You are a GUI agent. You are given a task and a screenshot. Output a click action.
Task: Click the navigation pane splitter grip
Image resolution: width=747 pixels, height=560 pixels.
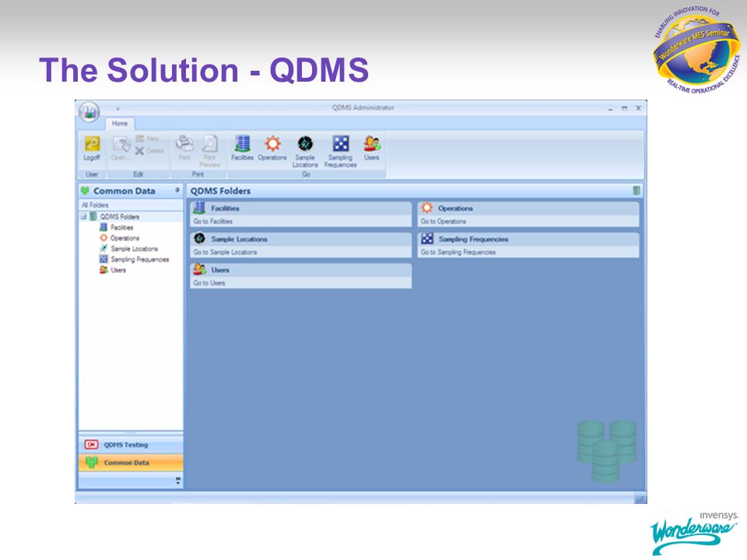(x=131, y=433)
